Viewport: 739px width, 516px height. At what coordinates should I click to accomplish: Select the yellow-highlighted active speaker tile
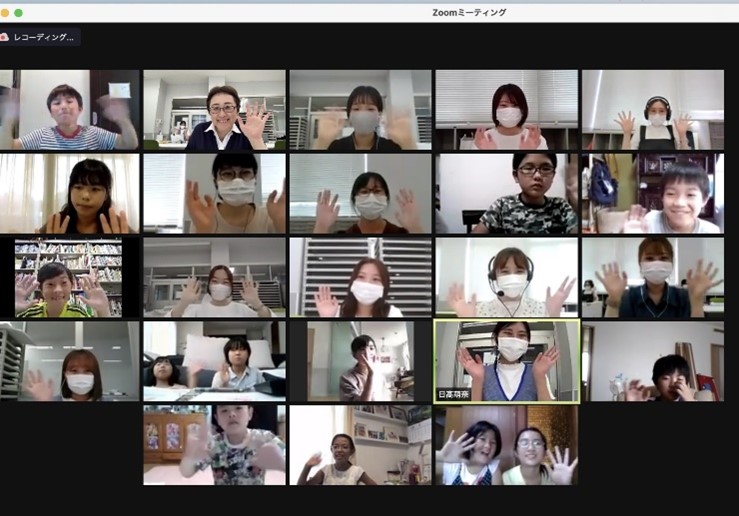[x=507, y=358]
